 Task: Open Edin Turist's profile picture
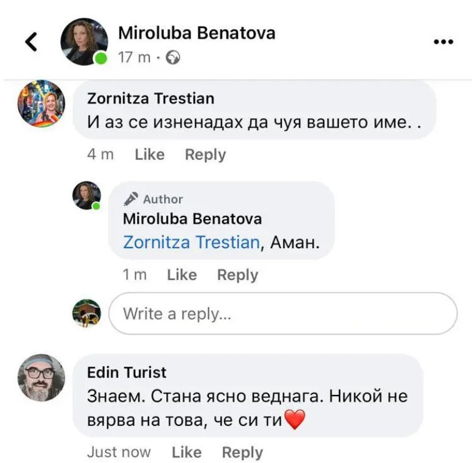41,378
